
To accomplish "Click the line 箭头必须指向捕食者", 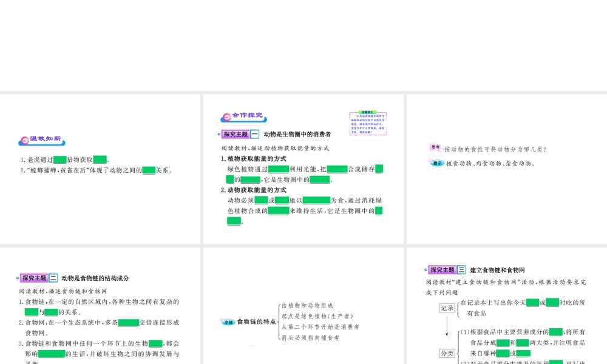I will (310, 338).
